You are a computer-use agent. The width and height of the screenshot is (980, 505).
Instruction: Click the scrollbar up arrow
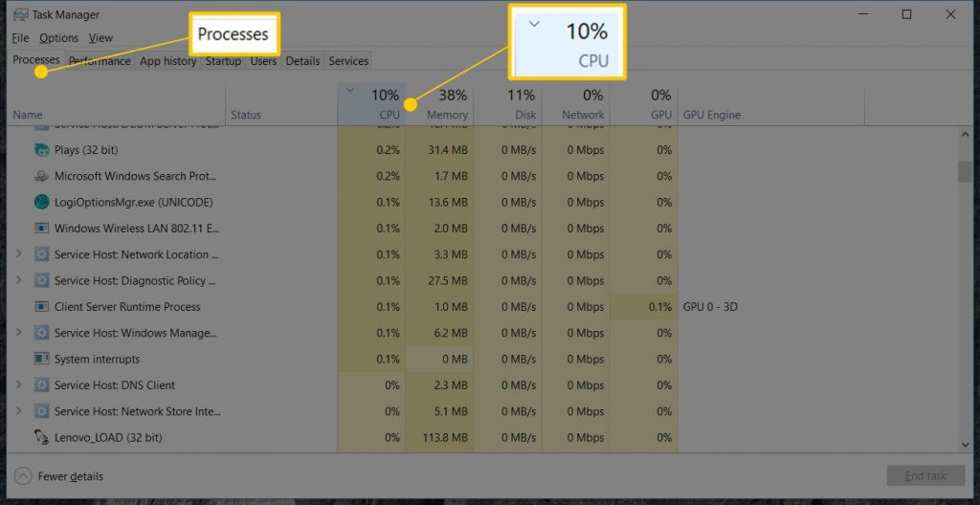[x=965, y=134]
